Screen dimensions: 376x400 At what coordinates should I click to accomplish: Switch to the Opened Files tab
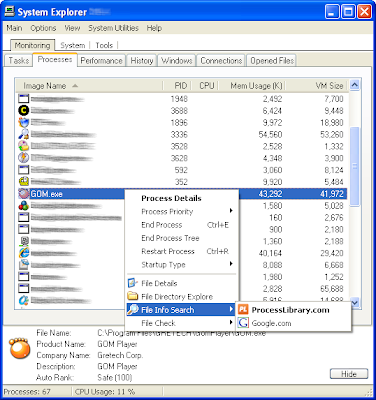(272, 60)
